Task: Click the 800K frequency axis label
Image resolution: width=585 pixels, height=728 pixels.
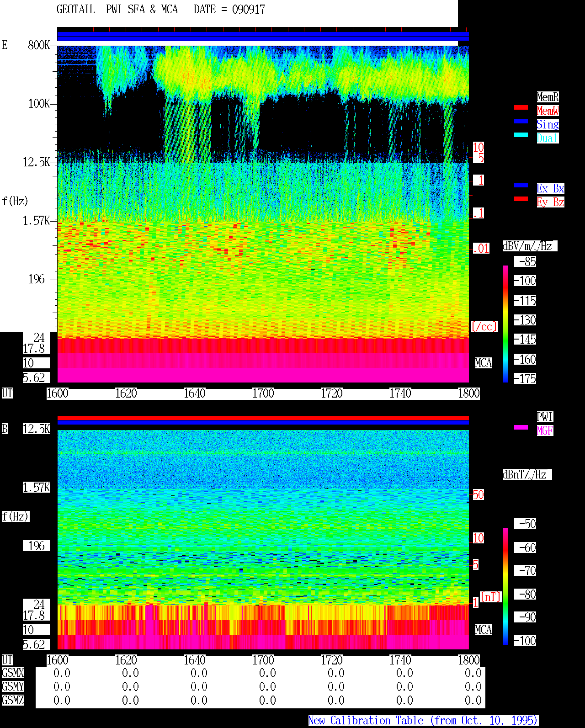Action: [x=39, y=45]
